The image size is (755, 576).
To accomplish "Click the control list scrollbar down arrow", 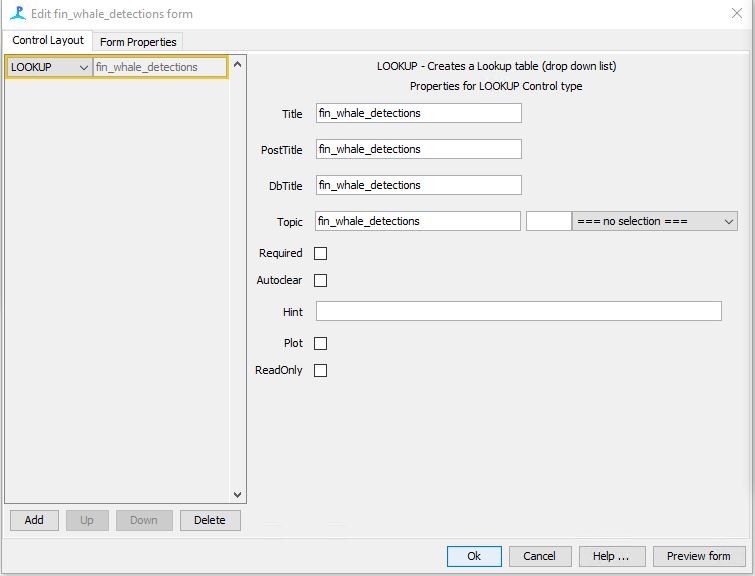I will coord(237,494).
